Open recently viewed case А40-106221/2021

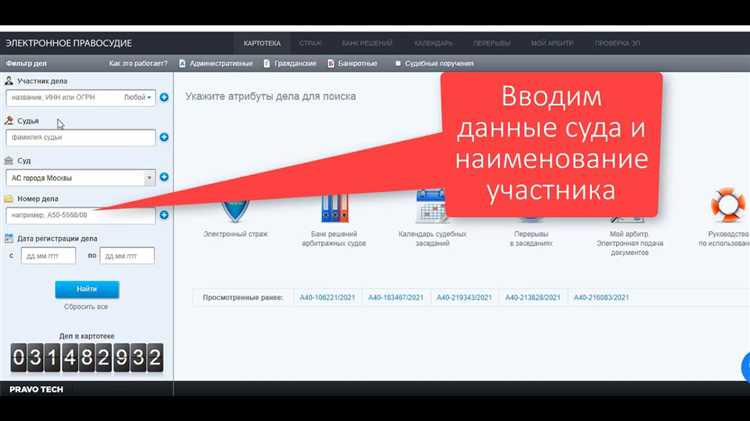[327, 298]
